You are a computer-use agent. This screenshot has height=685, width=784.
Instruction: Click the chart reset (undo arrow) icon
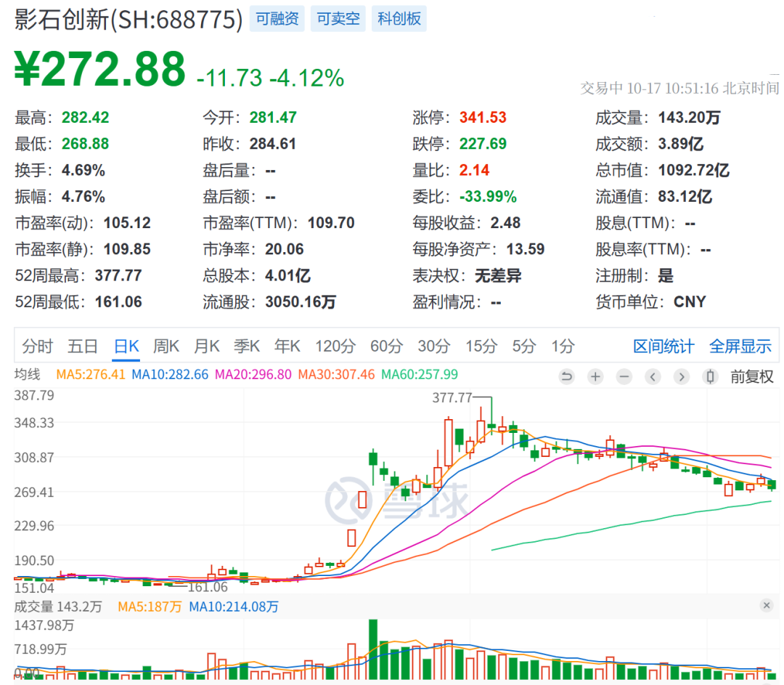(567, 376)
